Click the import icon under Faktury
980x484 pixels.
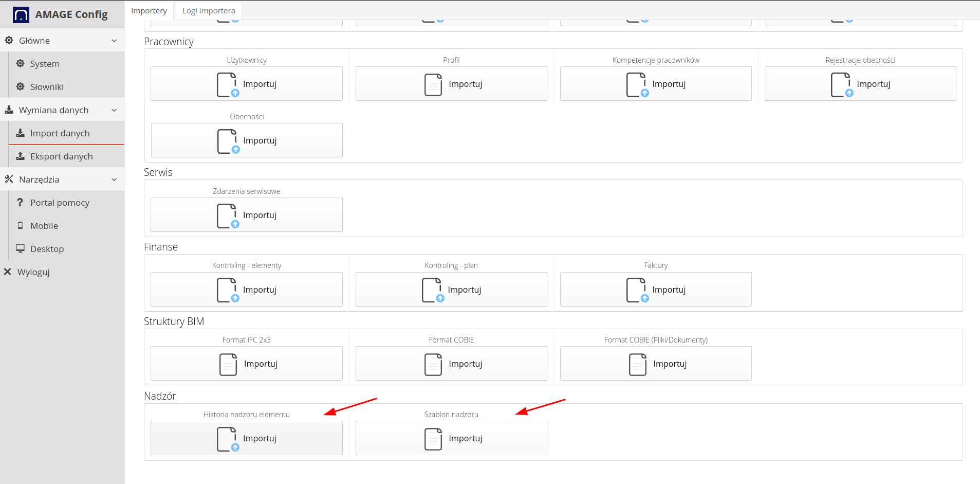pyautogui.click(x=637, y=290)
